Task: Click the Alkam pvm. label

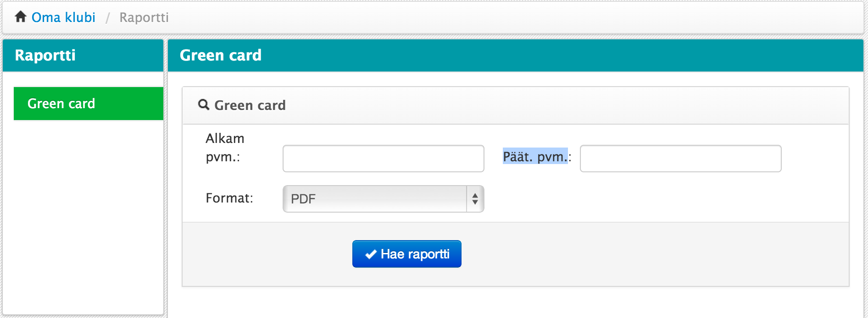Action: point(225,148)
